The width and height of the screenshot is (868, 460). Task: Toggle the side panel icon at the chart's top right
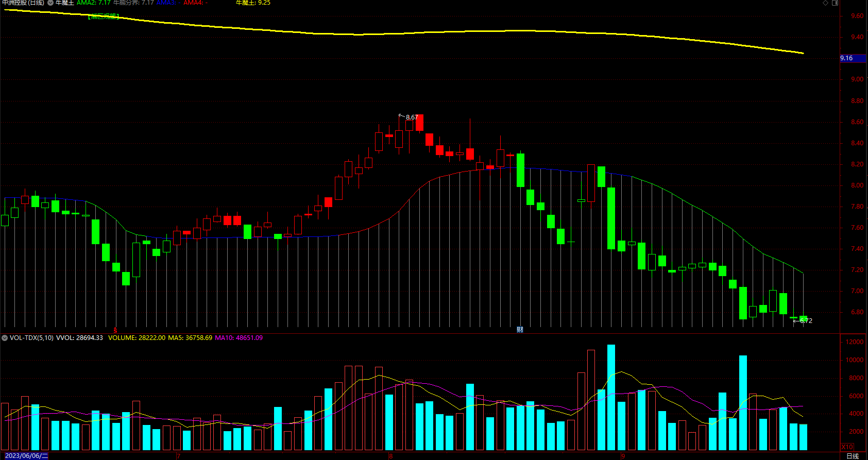tap(835, 3)
